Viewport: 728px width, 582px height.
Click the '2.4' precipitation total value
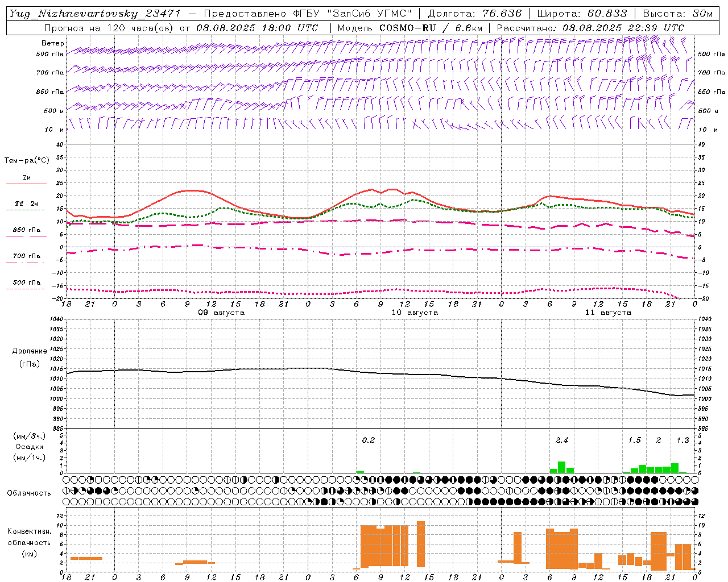pyautogui.click(x=561, y=440)
